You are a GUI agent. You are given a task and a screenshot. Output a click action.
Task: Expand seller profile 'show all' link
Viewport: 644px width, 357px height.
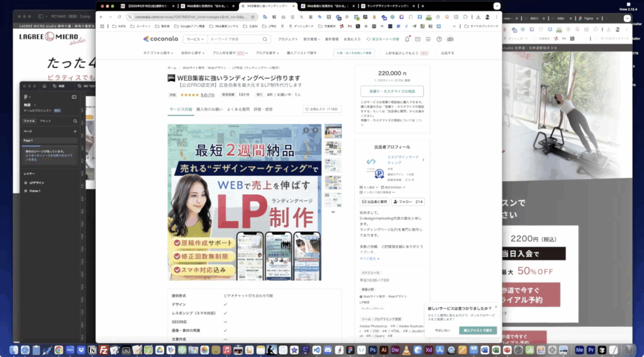point(370,258)
